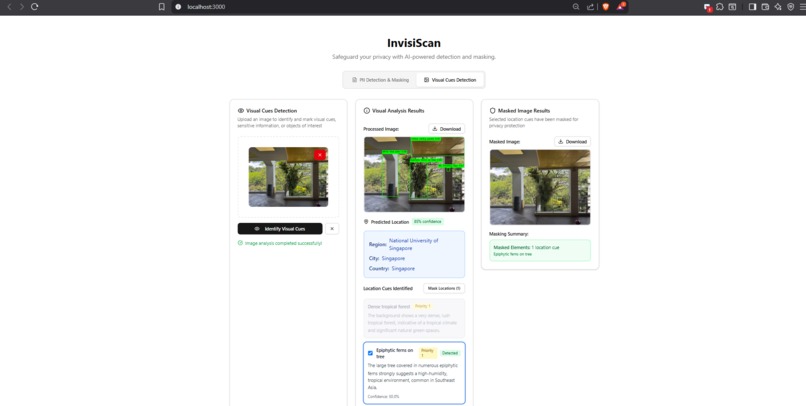Viewport: 806px width, 406px height.
Task: Download the masked image
Action: tap(572, 141)
